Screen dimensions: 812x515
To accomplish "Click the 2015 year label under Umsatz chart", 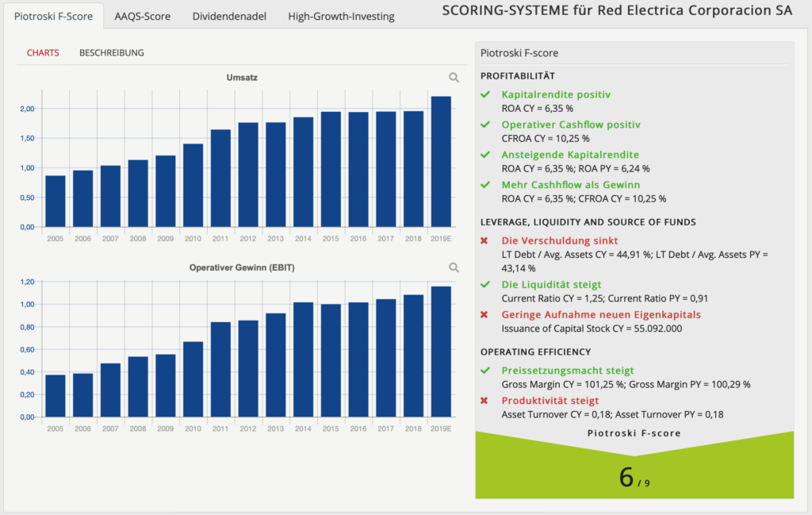I will (331, 239).
